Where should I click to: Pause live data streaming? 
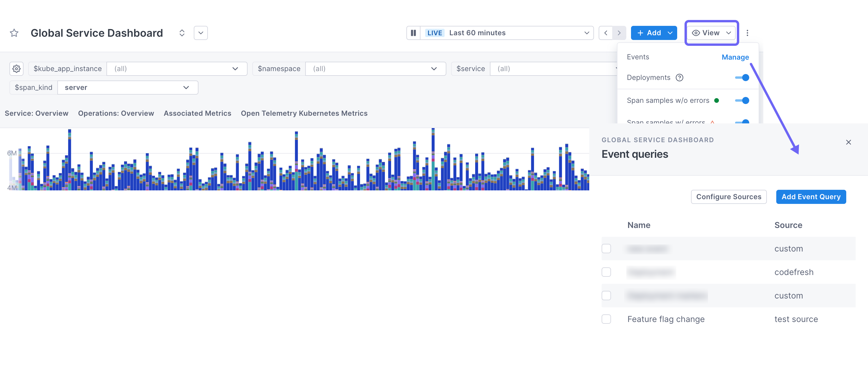coord(413,33)
